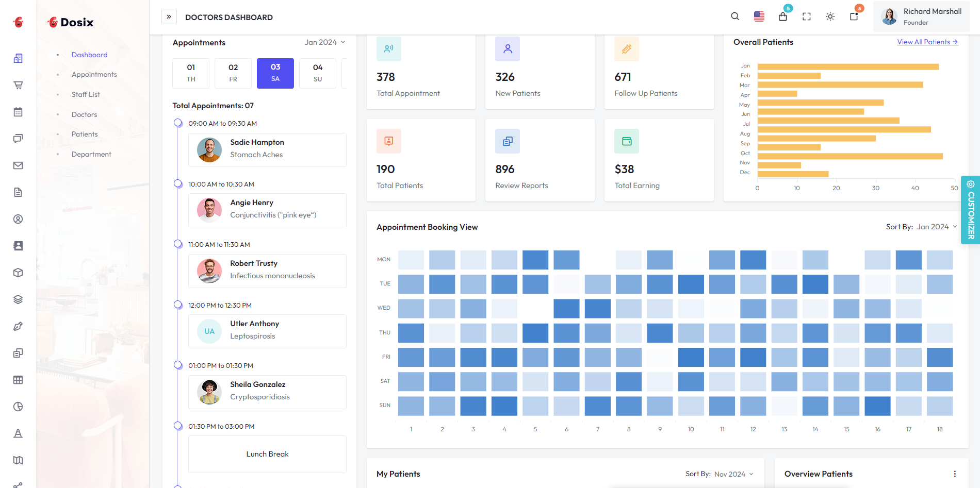Select date 04 SU

(318, 73)
